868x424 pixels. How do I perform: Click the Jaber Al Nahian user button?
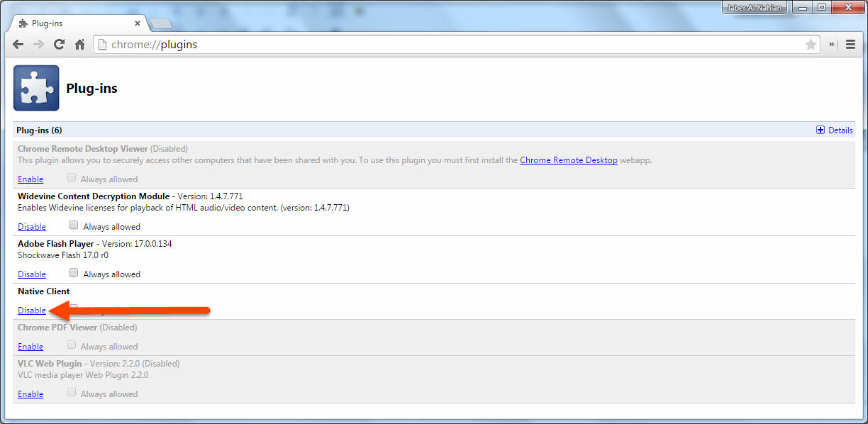(x=754, y=7)
